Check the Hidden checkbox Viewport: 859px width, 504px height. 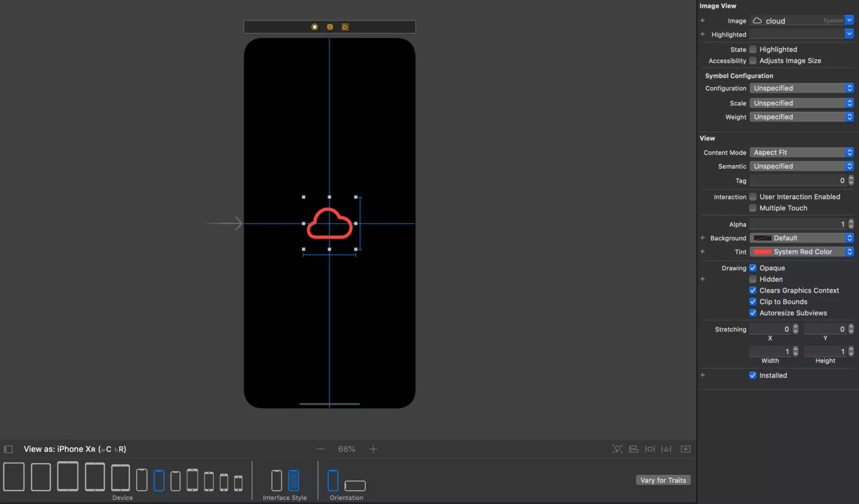point(753,279)
